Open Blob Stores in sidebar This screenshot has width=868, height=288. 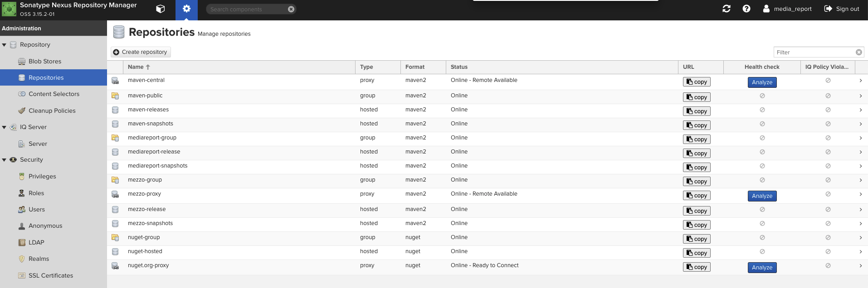[x=45, y=61]
